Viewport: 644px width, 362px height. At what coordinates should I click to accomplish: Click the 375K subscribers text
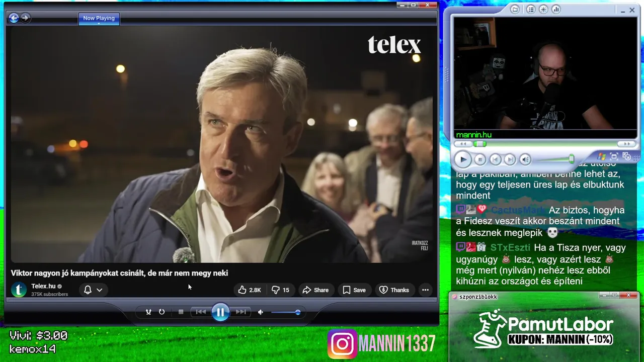pos(49,294)
